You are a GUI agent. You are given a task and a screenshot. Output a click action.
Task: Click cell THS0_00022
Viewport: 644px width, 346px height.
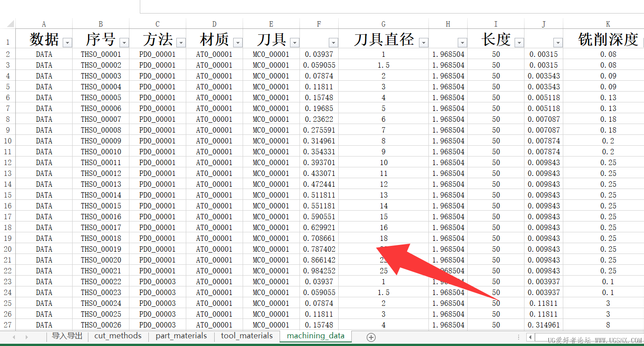[101, 281]
